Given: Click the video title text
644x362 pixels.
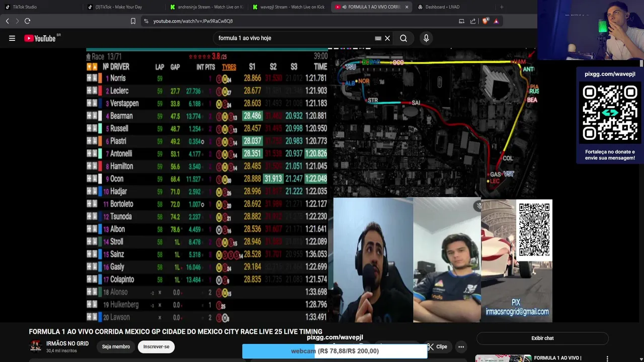Looking at the screenshot, I should 176,332.
